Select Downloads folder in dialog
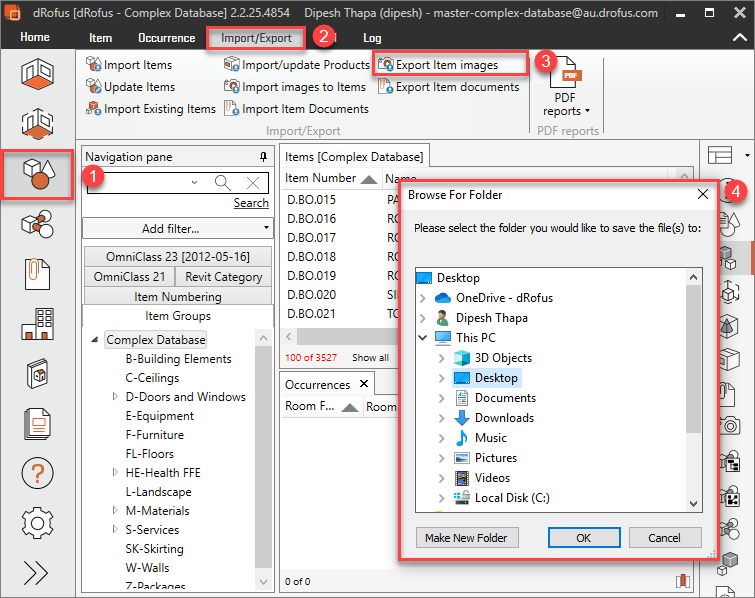This screenshot has height=598, width=755. pos(504,417)
